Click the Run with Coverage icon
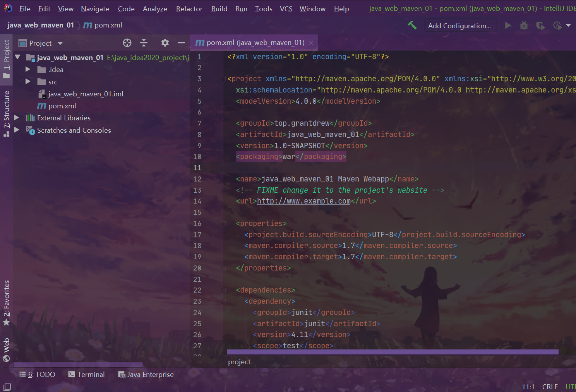 pyautogui.click(x=540, y=26)
